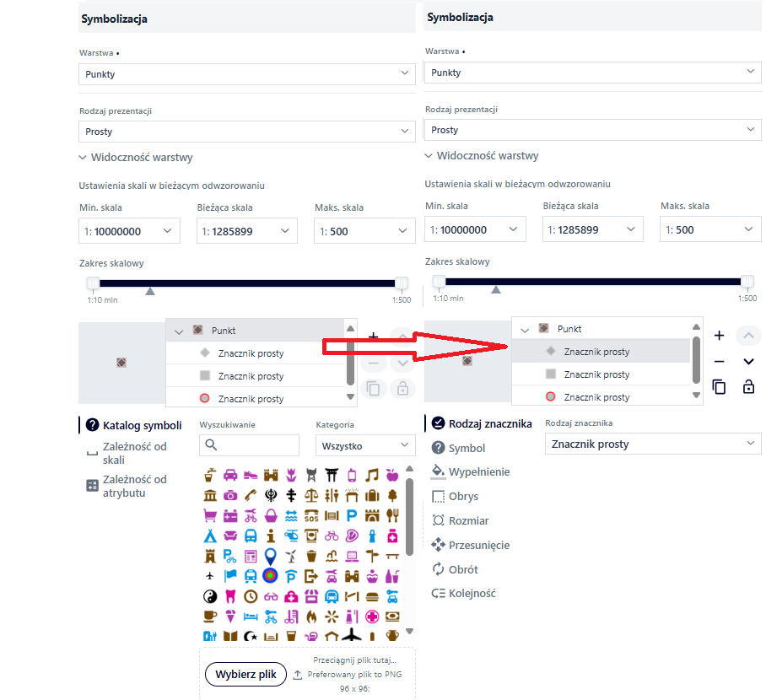Pick the blue location pin symbol

pyautogui.click(x=270, y=556)
